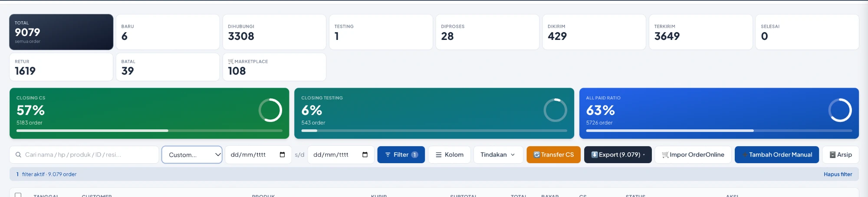
Task: Select the Diproses 28 status card
Action: pos(487,32)
